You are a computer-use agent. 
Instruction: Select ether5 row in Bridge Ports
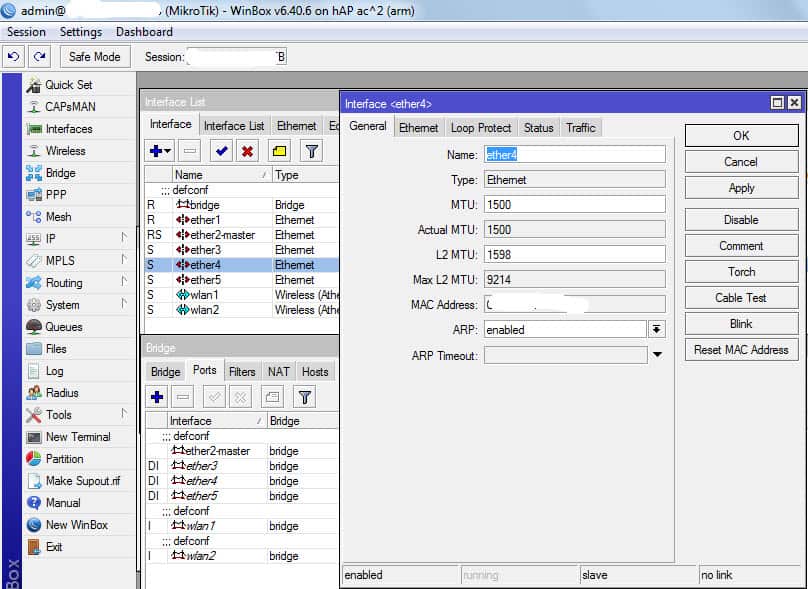click(241, 496)
